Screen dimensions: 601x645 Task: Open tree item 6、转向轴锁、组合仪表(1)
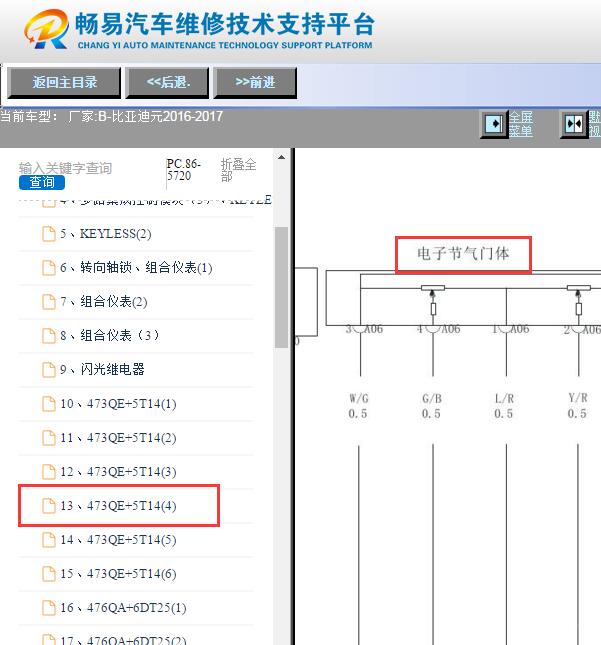tap(136, 268)
